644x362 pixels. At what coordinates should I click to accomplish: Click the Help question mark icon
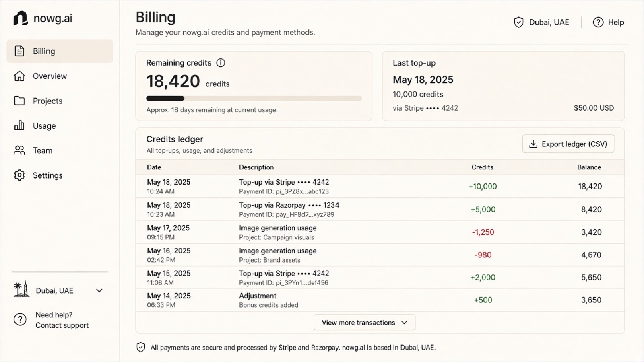[598, 22]
